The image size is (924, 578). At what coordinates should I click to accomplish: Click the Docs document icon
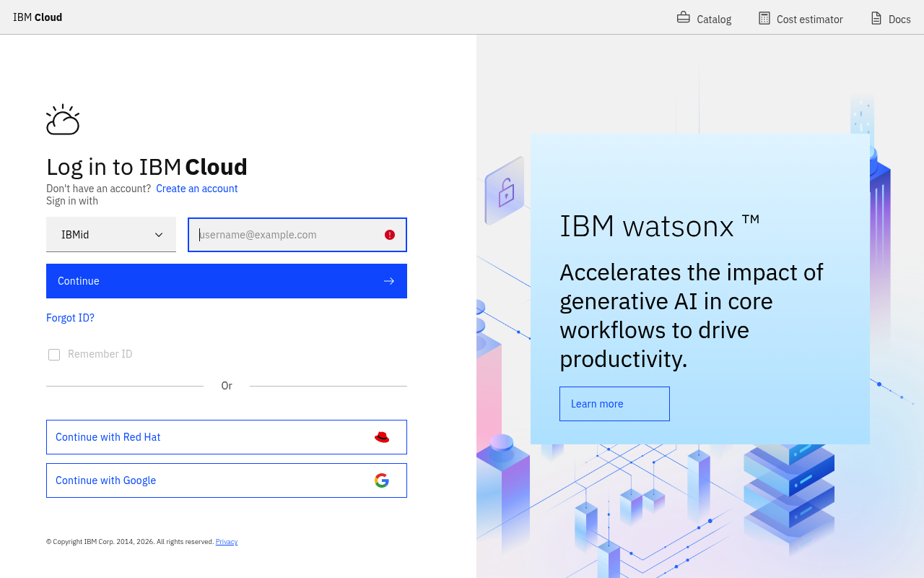[x=876, y=18]
